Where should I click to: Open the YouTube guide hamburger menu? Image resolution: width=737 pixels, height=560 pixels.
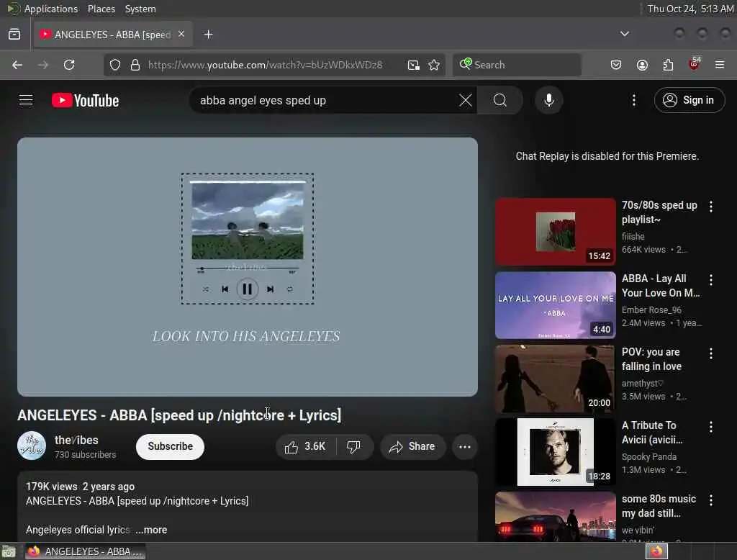[x=26, y=100]
